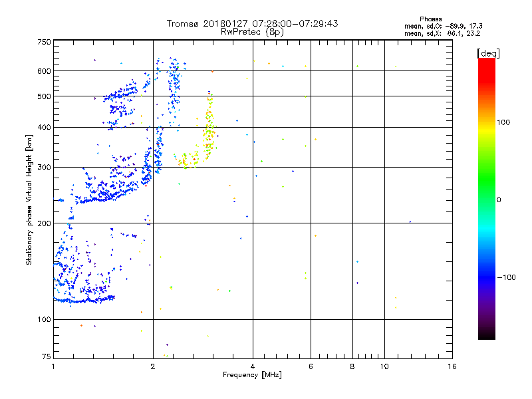This screenshot has height=399, width=532.
Task: Click the frequency-axis tick label "1"
Action: point(53,366)
